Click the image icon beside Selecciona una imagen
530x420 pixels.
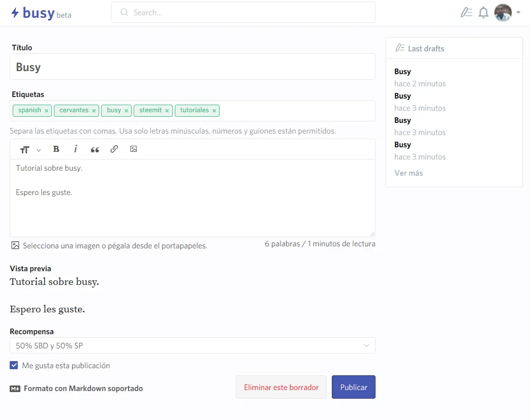point(15,245)
